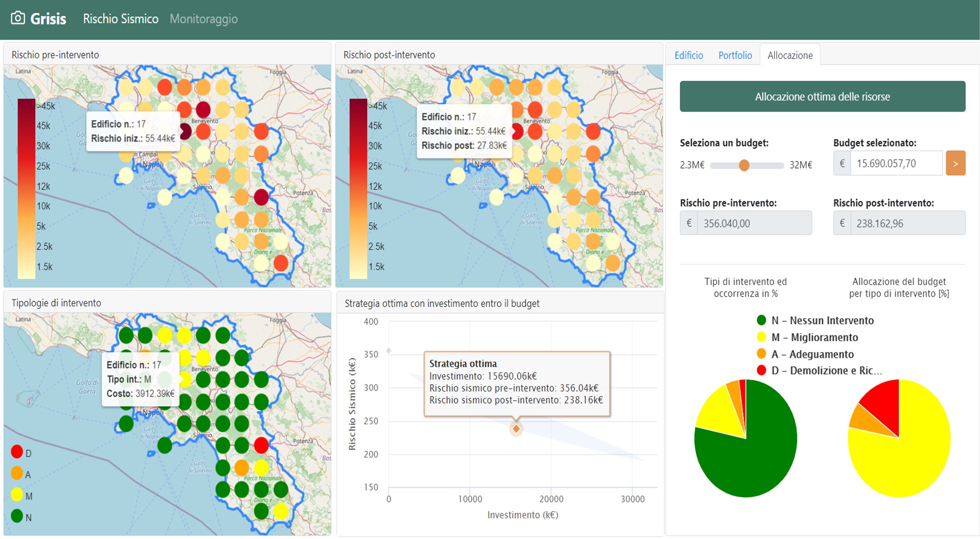The image size is (980, 539).
Task: Click red D building marker on typology map
Action: 261,445
